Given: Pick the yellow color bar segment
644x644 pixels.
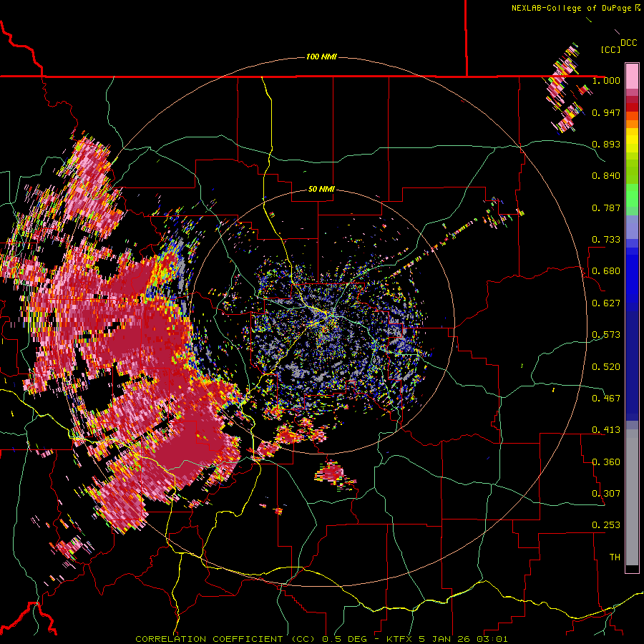Looking at the screenshot, I should [632, 140].
